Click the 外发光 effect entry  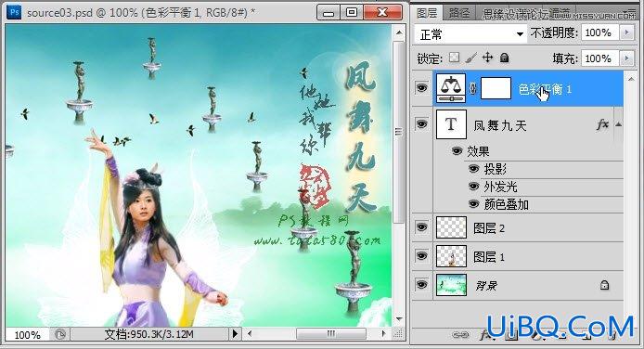(x=500, y=187)
